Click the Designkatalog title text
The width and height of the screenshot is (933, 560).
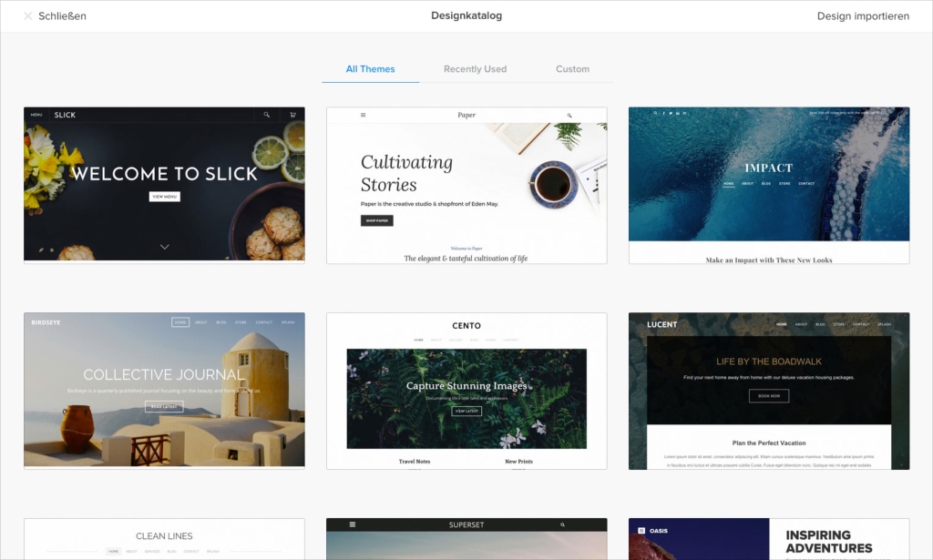(466, 15)
